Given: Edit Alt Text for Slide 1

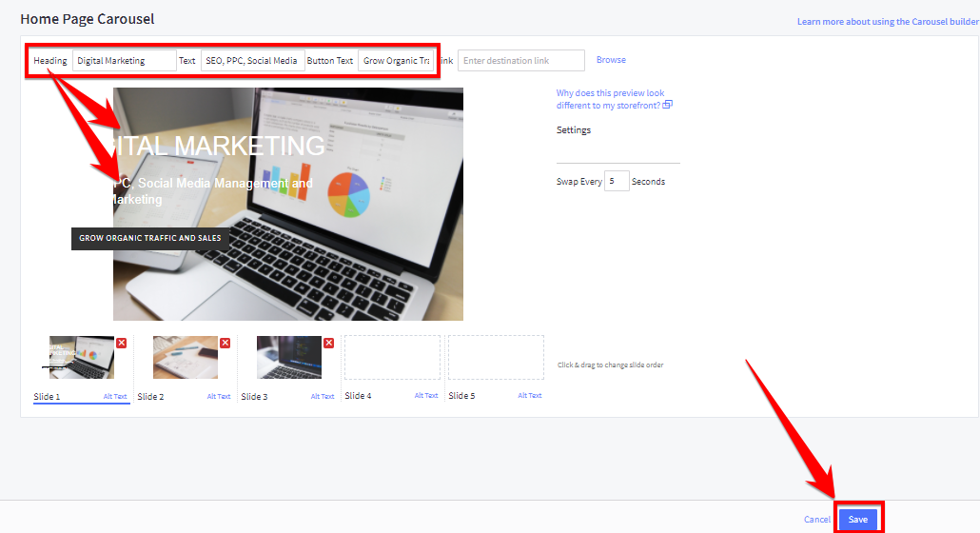Looking at the screenshot, I should 115,396.
